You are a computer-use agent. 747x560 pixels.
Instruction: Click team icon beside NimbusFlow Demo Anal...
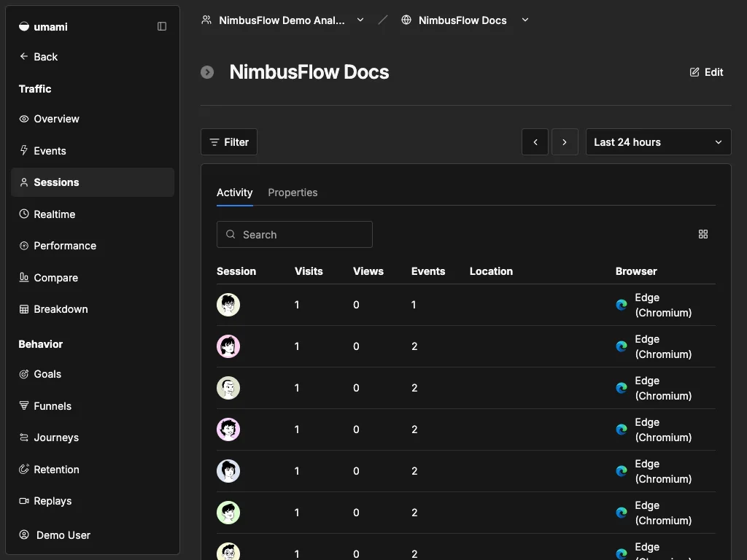point(206,20)
